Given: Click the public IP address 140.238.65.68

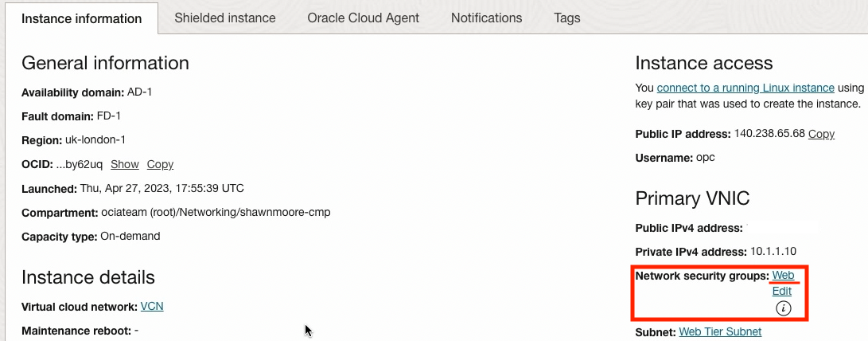Looking at the screenshot, I should pyautogui.click(x=769, y=134).
